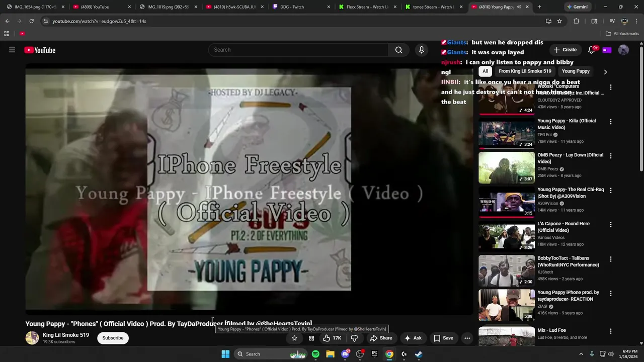Show more filter chips with arrow
This screenshot has height=362, width=644.
pyautogui.click(x=605, y=71)
